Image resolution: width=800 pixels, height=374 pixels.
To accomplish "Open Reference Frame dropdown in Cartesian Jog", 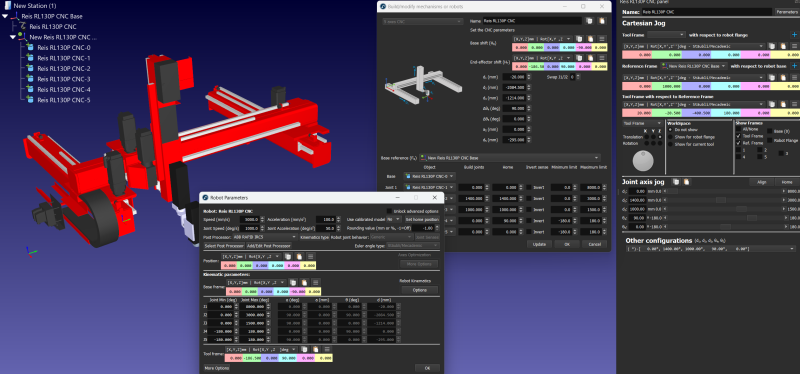I will click(693, 66).
